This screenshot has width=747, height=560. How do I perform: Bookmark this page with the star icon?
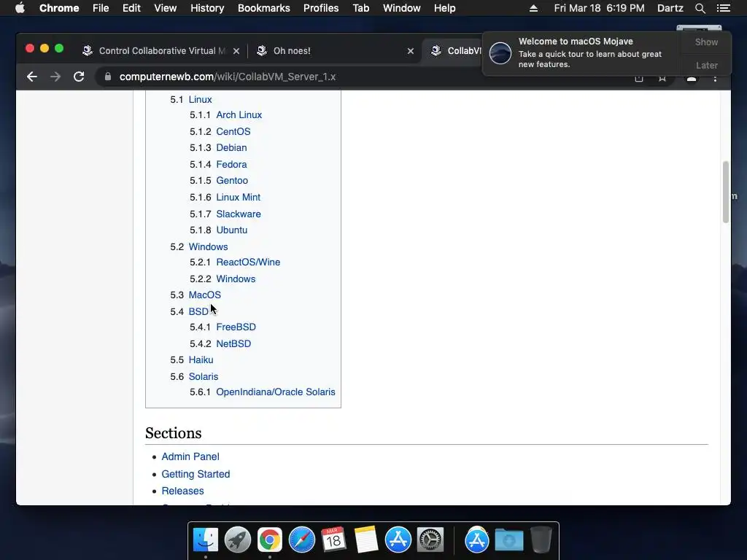coord(662,79)
